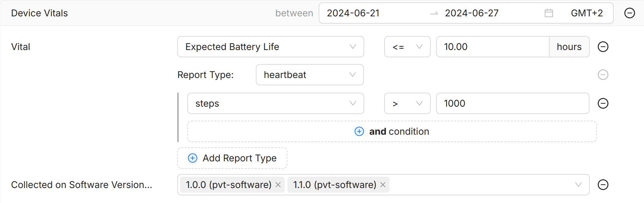Remove the Collected on Software Version filter
Image resolution: width=644 pixels, height=203 pixels.
point(603,185)
